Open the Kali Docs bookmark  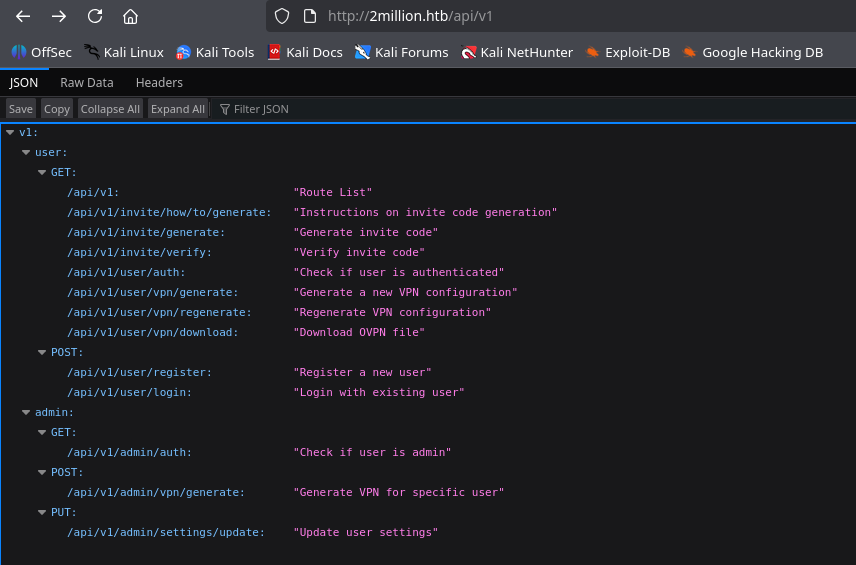[x=305, y=52]
